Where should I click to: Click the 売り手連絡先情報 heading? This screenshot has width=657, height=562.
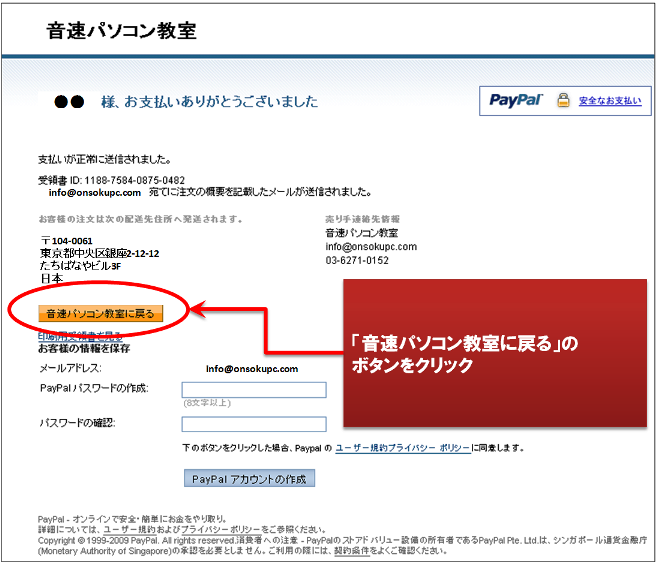[362, 219]
